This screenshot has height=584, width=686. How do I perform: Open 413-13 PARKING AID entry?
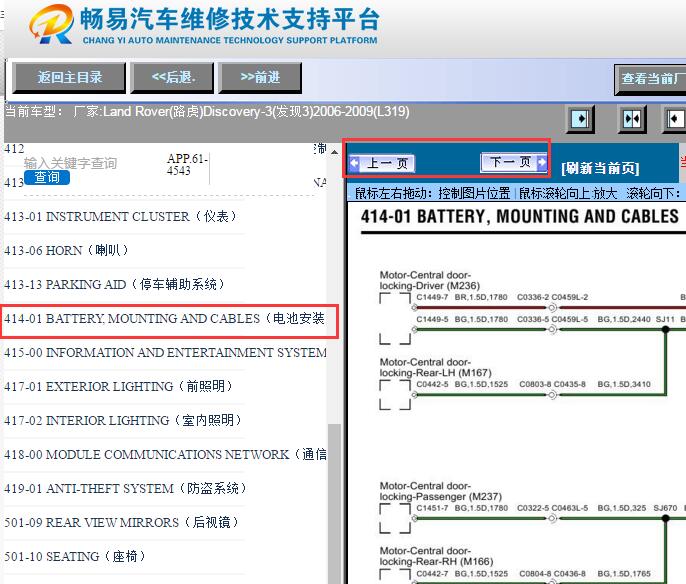pyautogui.click(x=115, y=284)
